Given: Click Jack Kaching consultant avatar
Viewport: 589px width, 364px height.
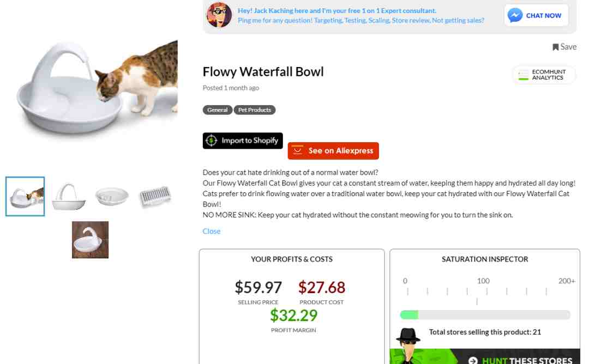Looking at the screenshot, I should [x=219, y=15].
